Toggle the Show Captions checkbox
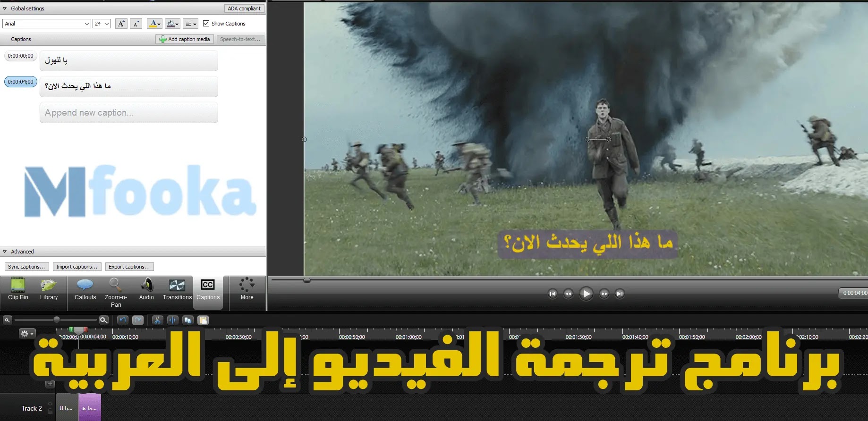This screenshot has width=868, height=421. click(x=206, y=23)
